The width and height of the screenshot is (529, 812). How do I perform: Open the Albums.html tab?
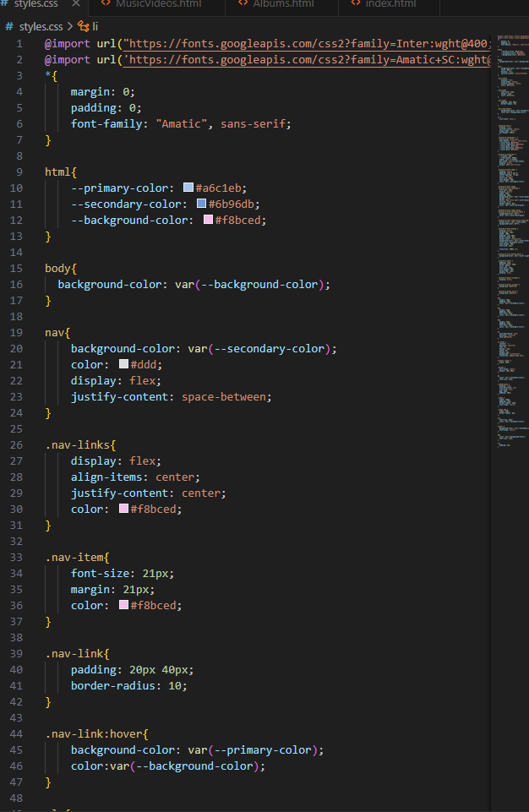click(283, 4)
